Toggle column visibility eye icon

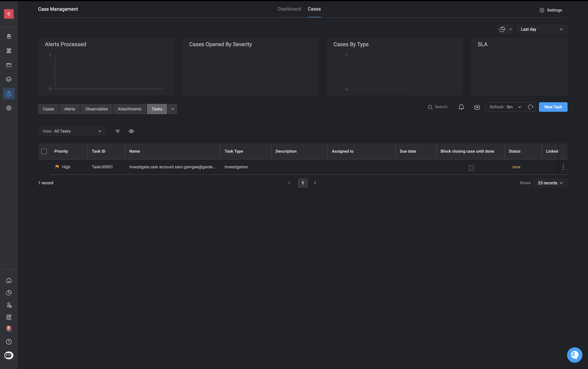131,131
